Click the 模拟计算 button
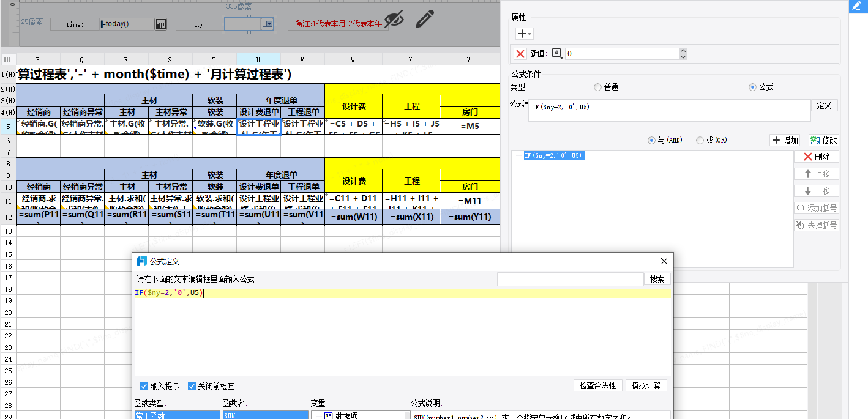This screenshot has width=868, height=419. 646,385
